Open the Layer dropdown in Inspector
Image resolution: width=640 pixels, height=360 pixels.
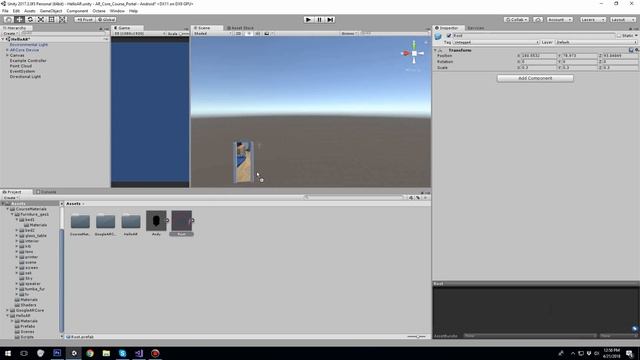[x=596, y=42]
